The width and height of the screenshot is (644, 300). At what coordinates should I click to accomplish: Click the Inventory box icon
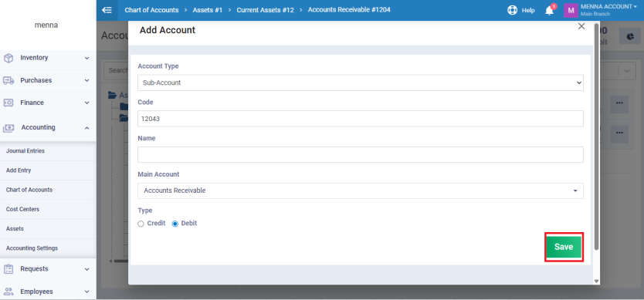click(8, 58)
